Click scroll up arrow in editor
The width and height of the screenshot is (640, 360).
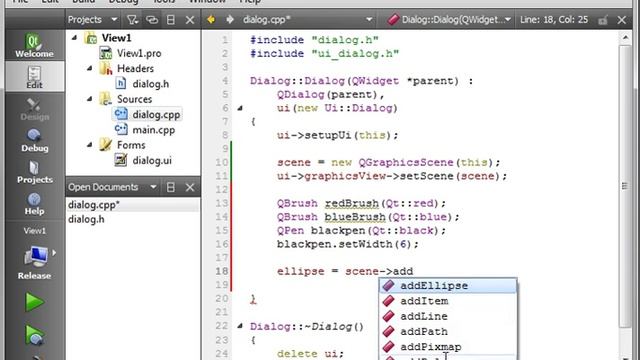point(625,38)
